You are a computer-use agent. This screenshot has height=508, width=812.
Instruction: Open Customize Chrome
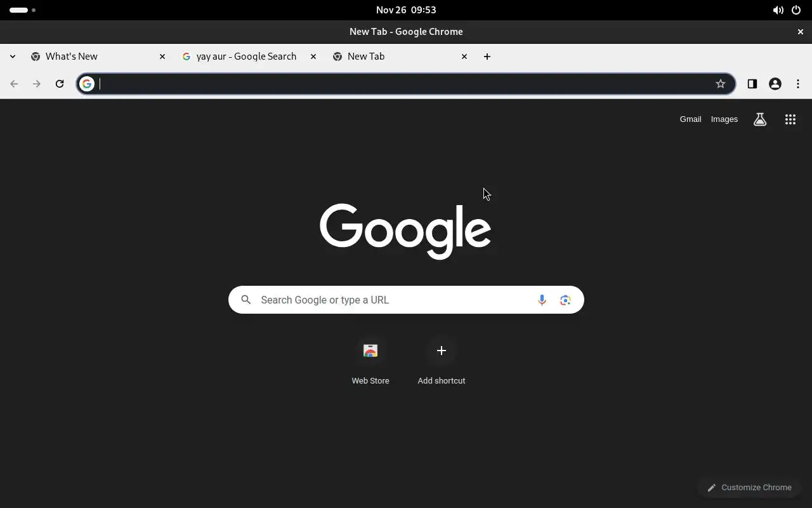point(749,488)
